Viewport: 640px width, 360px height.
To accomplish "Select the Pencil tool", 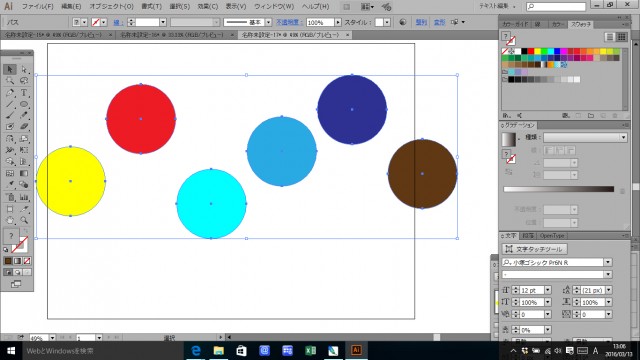I will click(x=24, y=116).
